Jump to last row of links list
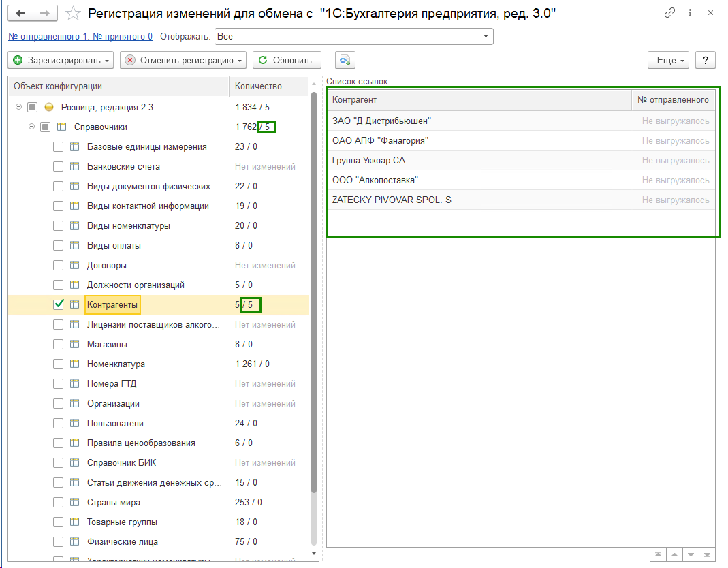This screenshot has height=568, width=728. tap(707, 554)
